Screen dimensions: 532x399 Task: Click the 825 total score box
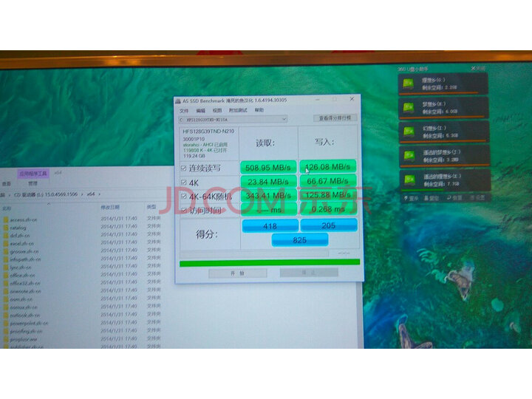click(x=300, y=240)
